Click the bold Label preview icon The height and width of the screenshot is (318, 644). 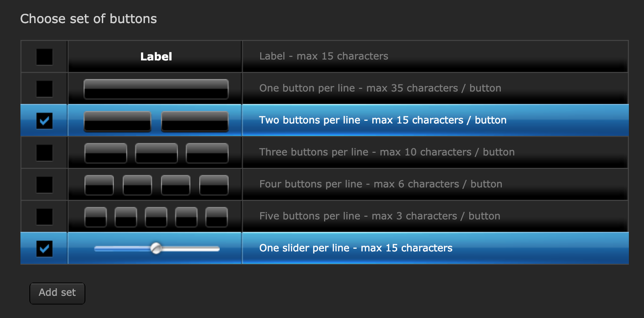[156, 57]
